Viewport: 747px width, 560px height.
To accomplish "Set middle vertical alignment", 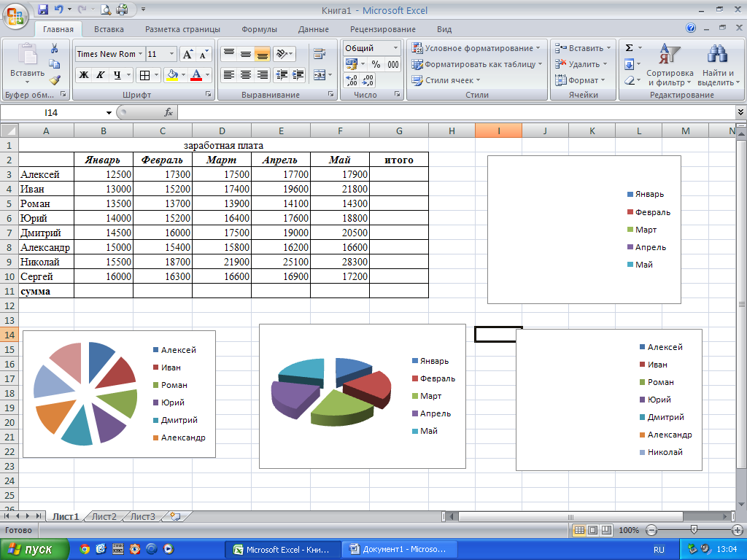I will tap(245, 54).
